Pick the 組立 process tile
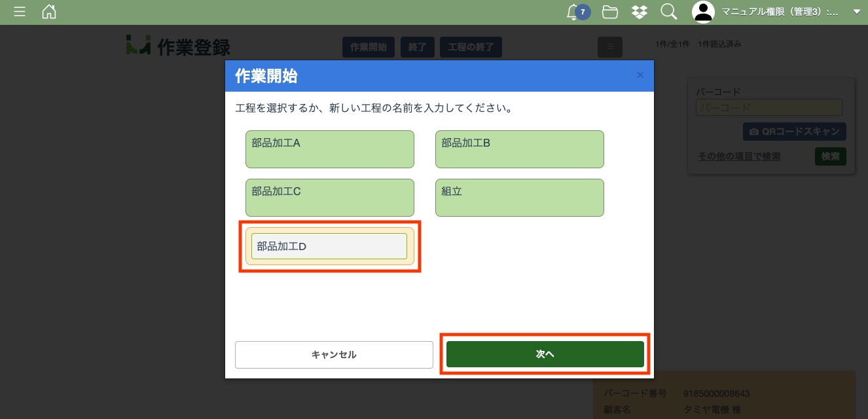This screenshot has height=419, width=868. [519, 198]
